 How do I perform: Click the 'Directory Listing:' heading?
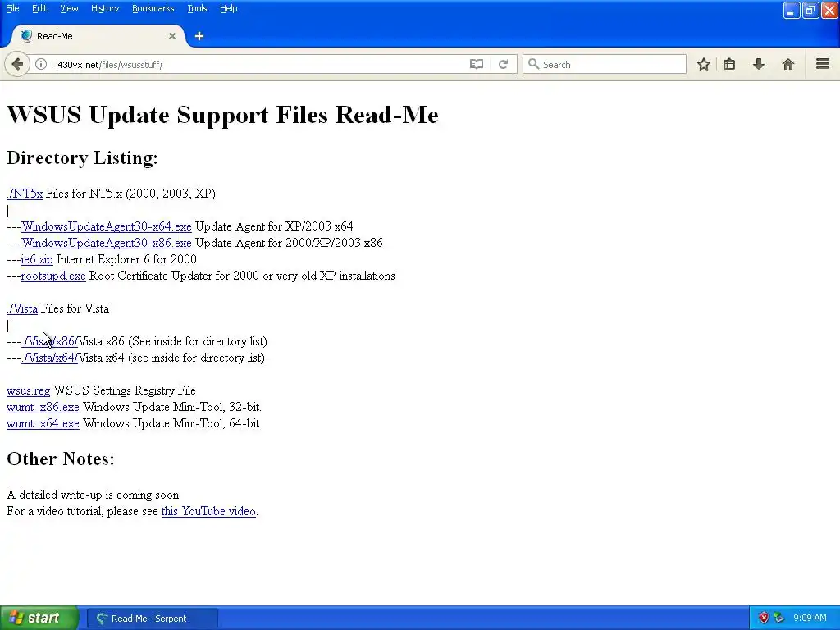pos(83,157)
